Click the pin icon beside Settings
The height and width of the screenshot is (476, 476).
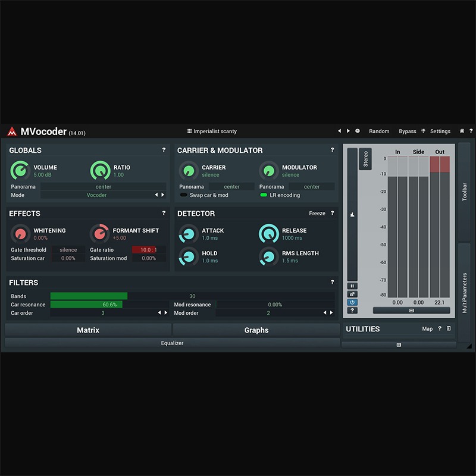click(423, 131)
